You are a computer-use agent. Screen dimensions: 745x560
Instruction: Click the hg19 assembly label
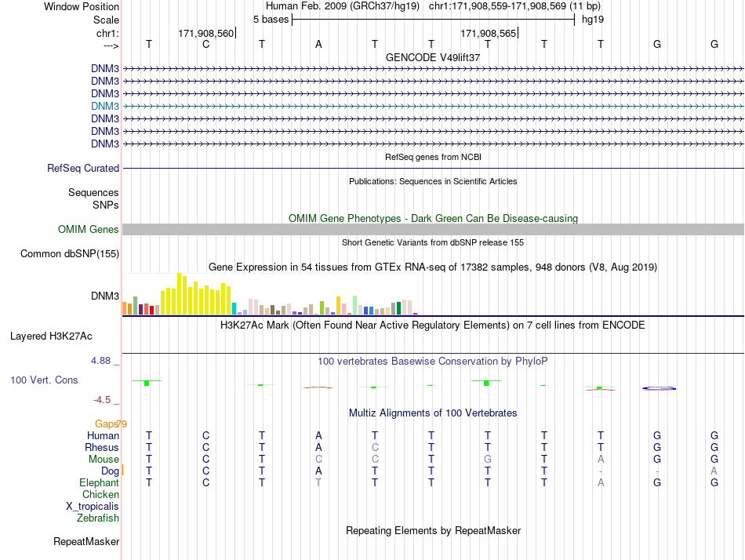pyautogui.click(x=593, y=20)
